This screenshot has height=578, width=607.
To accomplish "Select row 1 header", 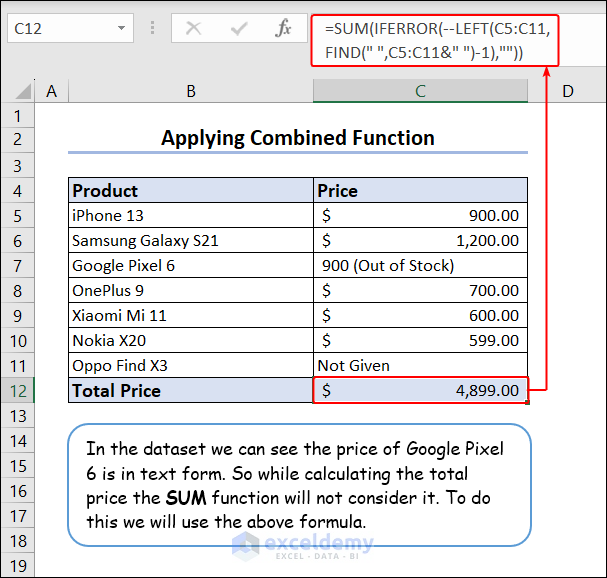I will click(x=17, y=116).
